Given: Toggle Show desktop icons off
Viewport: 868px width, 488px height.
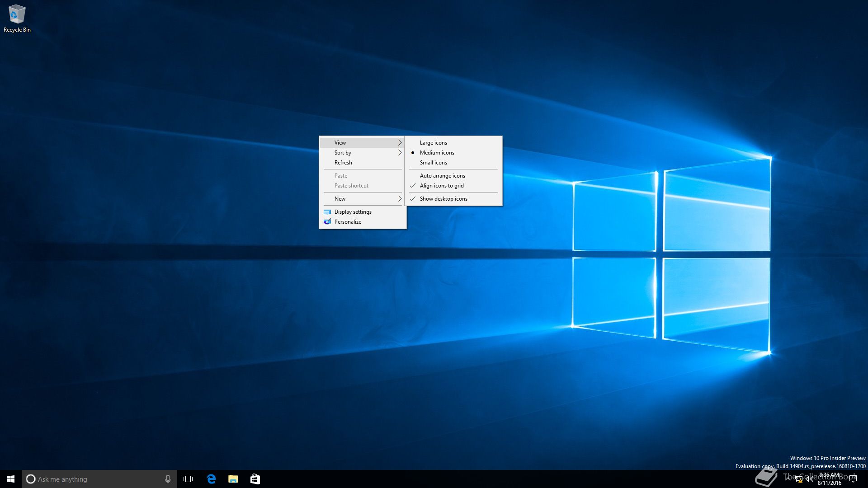Looking at the screenshot, I should (443, 199).
